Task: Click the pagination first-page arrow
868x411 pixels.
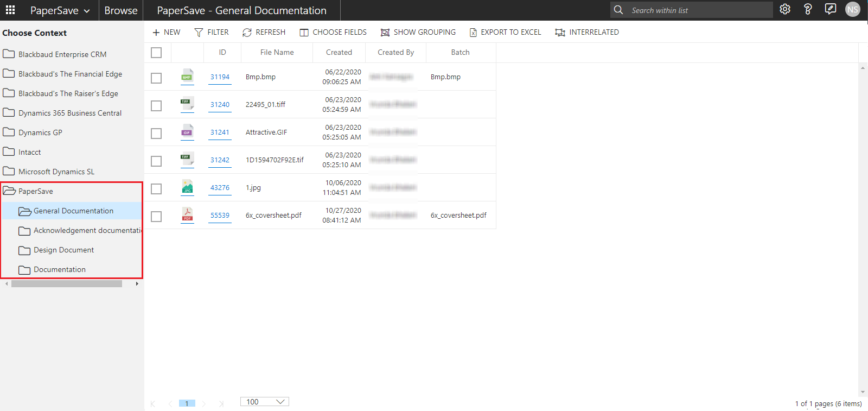Action: point(153,403)
